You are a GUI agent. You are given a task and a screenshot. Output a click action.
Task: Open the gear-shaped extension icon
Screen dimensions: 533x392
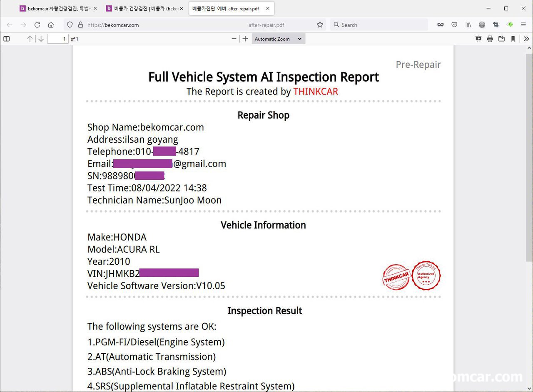click(482, 25)
